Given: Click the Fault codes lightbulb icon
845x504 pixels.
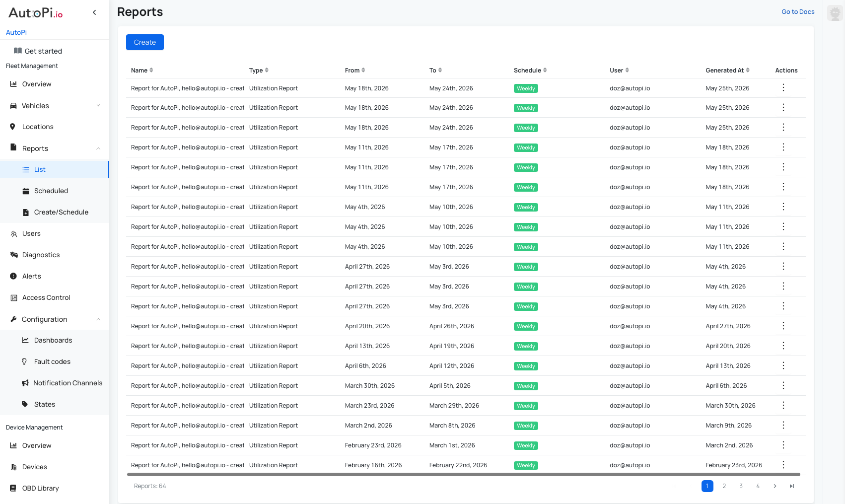Looking at the screenshot, I should point(24,361).
